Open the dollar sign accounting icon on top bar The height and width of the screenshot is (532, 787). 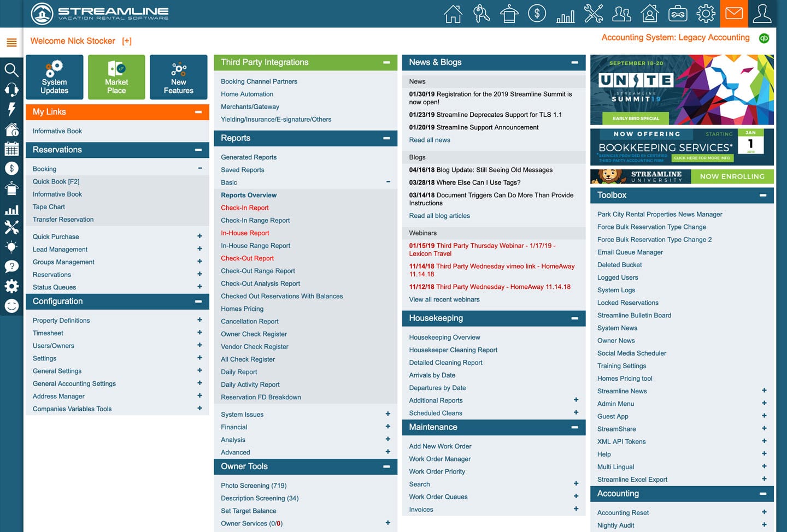(x=537, y=14)
